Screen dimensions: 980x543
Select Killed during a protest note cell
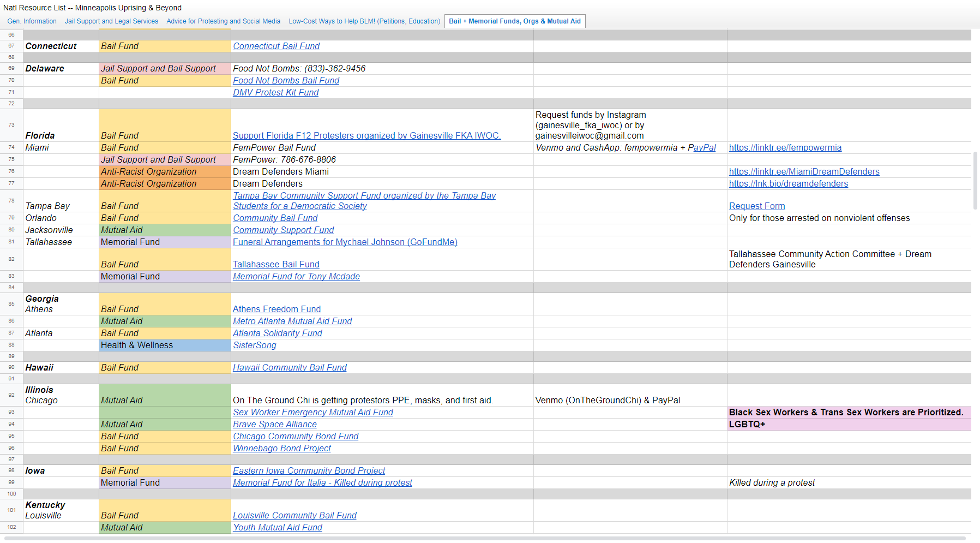click(x=849, y=483)
